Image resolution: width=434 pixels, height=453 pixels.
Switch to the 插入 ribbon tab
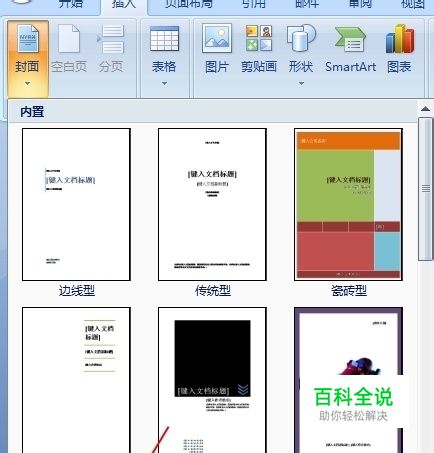coord(124,4)
